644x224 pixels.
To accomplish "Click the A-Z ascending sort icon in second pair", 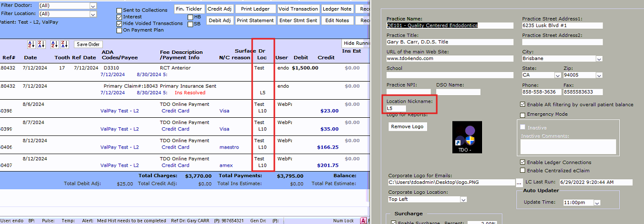I will click(x=55, y=44).
